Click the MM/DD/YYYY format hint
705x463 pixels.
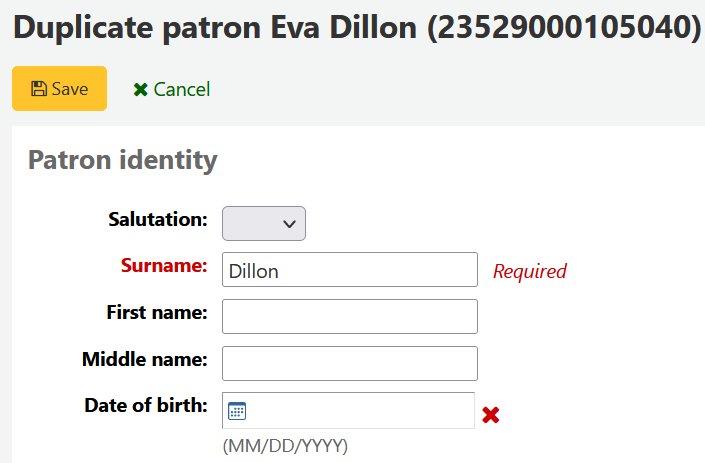[284, 445]
